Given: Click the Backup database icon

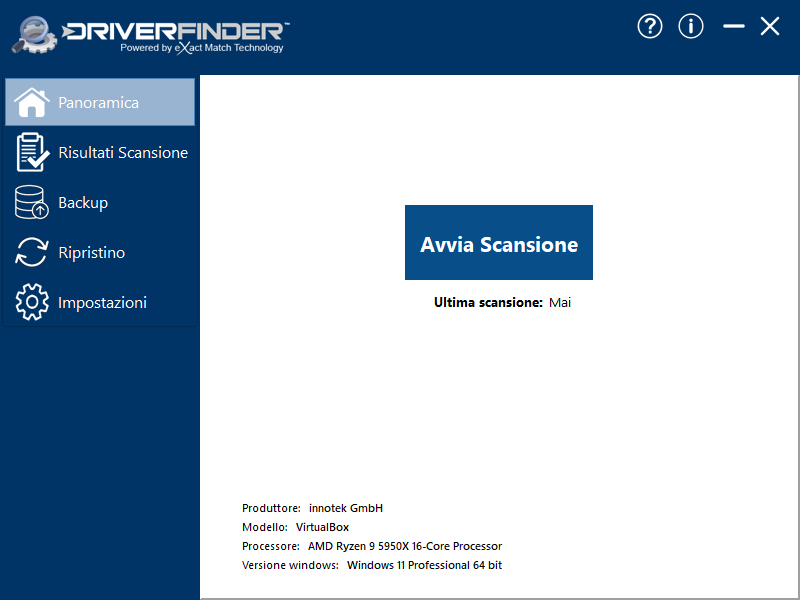Looking at the screenshot, I should [x=32, y=202].
